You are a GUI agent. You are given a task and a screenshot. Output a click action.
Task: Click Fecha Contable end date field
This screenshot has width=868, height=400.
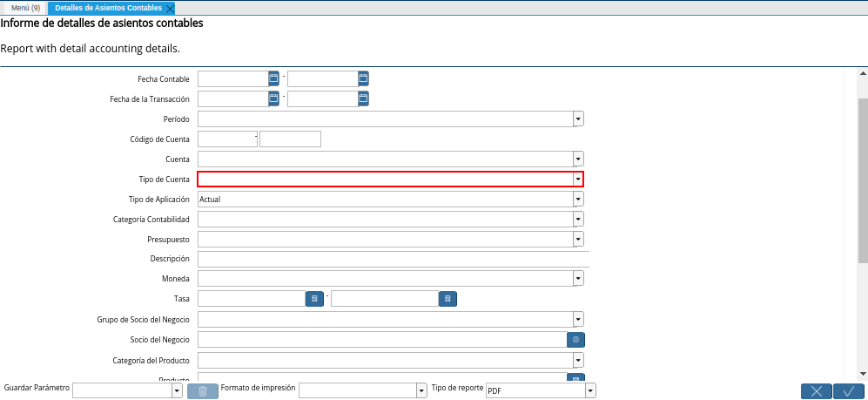323,78
